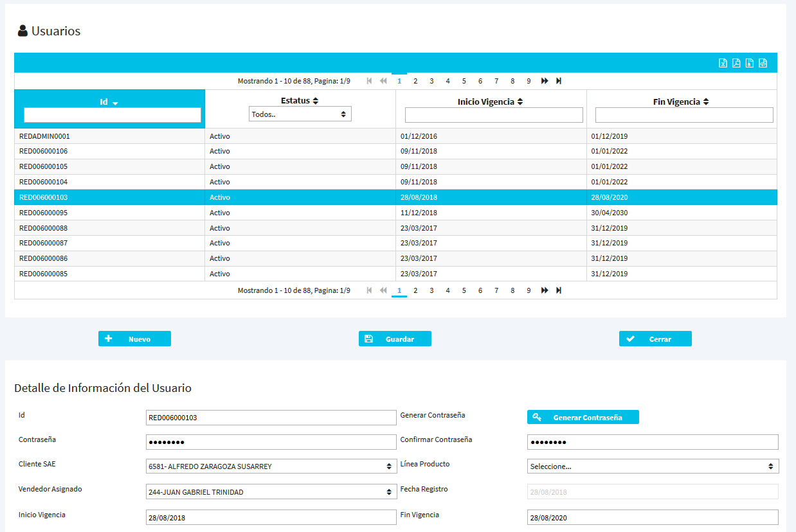Download the table as a ZIP file
The image size is (796, 532).
[x=750, y=63]
